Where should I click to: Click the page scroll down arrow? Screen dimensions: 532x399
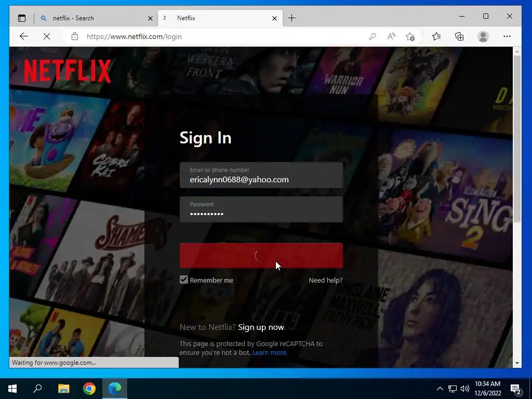(517, 363)
